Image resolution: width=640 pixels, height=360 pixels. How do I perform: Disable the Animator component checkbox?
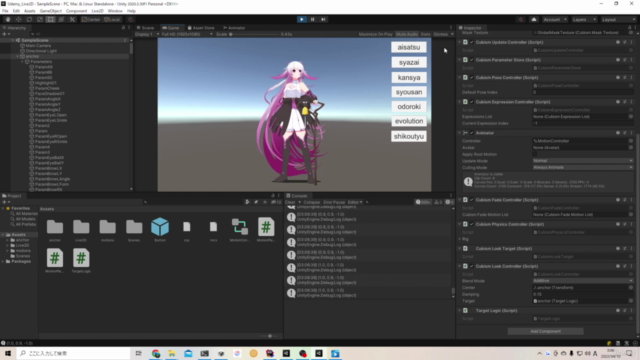pyautogui.click(x=472, y=133)
